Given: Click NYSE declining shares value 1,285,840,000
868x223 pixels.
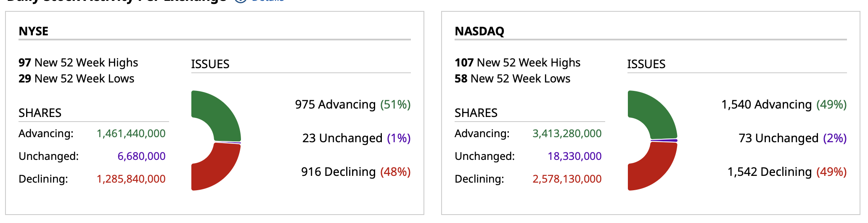Looking at the screenshot, I should coord(131,179).
